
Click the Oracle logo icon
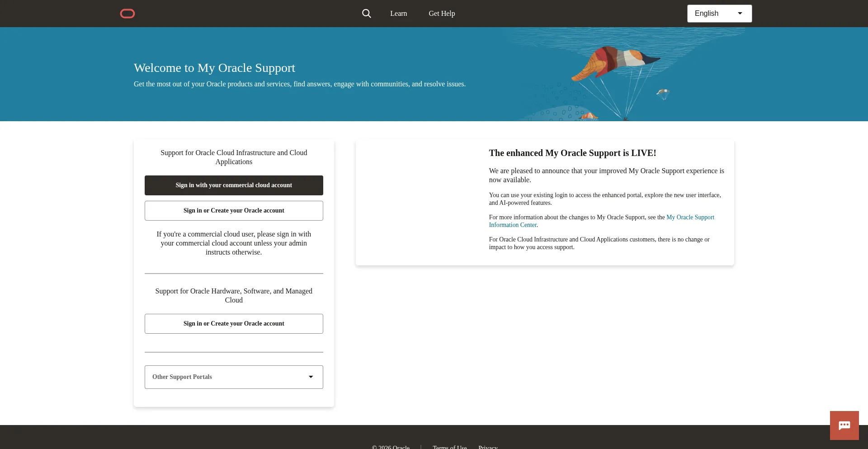(127, 14)
